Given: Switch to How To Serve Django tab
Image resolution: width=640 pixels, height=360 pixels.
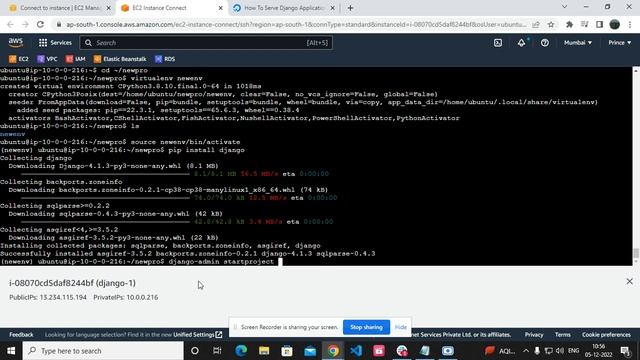Looking at the screenshot, I should pos(284,8).
